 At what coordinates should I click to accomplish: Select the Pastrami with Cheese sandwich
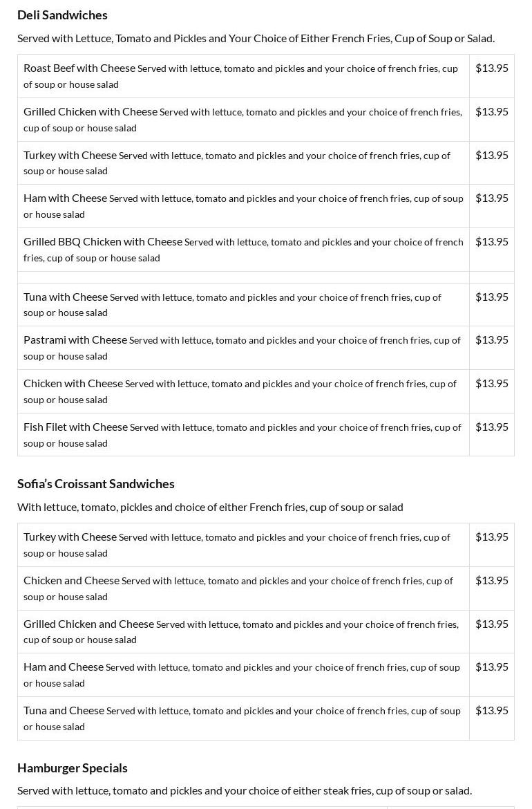point(75,340)
